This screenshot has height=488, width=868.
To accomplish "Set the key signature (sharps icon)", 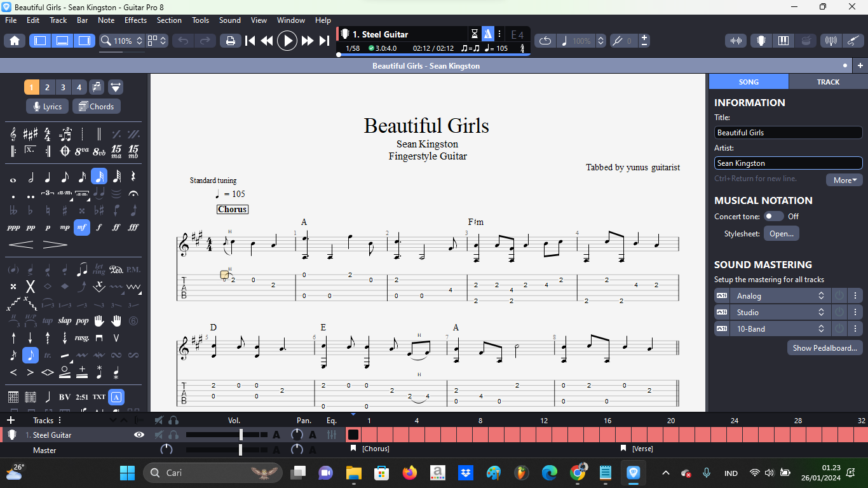I will click(31, 134).
